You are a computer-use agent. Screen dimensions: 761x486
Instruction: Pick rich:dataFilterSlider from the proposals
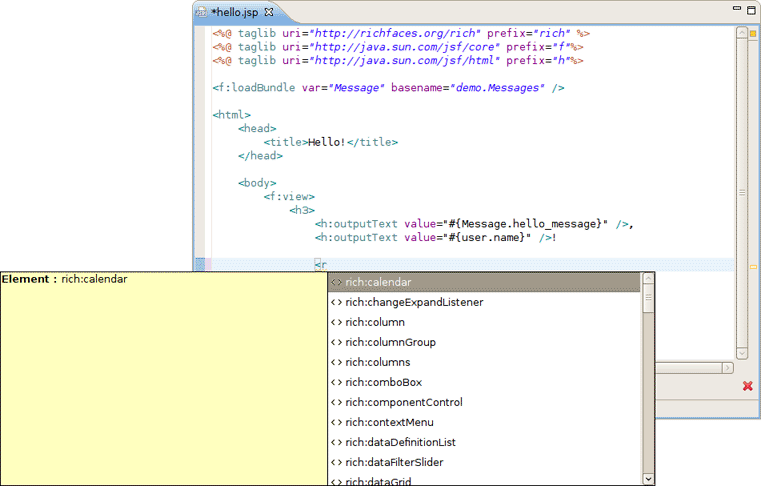point(394,462)
